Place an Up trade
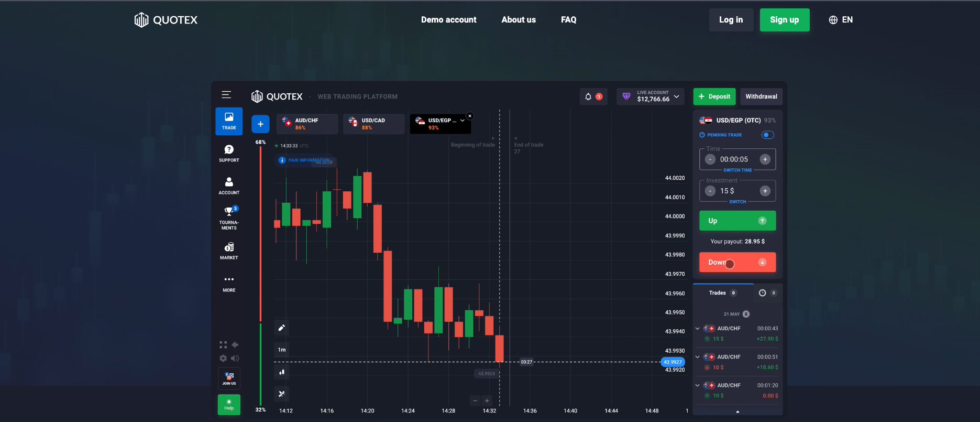Viewport: 980px width, 422px height. coord(737,221)
